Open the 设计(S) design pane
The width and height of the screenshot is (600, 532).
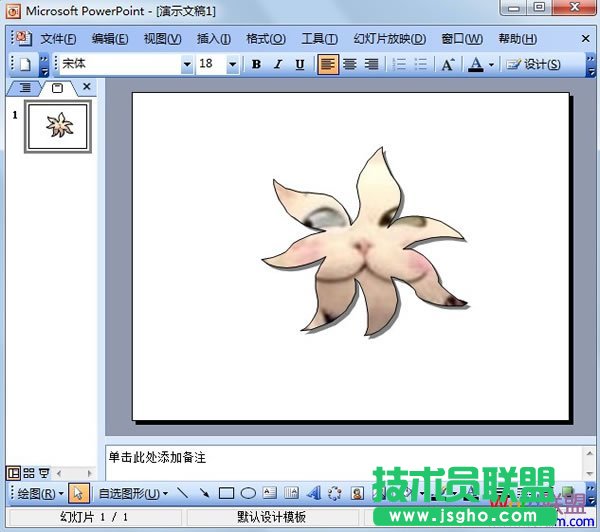click(x=533, y=64)
